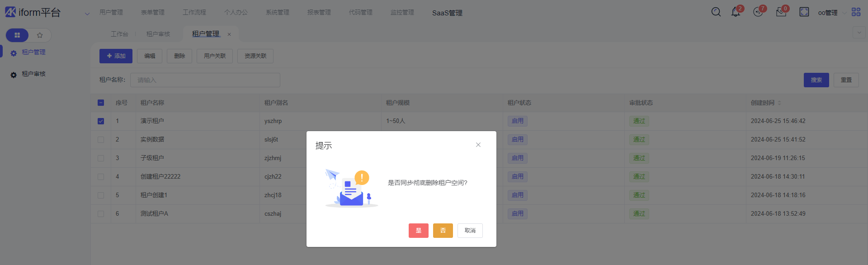Viewport: 868px width, 265px height.
Task: Toggle the fullscreen icon
Action: pyautogui.click(x=804, y=12)
